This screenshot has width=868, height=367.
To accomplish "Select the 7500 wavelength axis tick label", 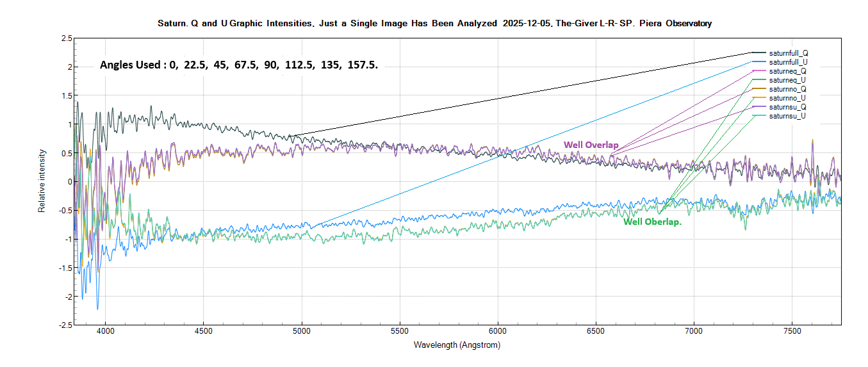I will point(792,332).
